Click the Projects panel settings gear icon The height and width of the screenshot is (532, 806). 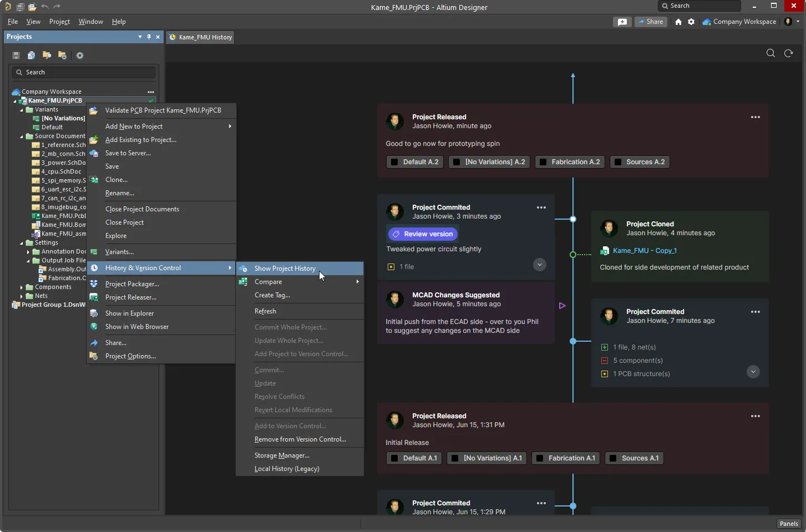coord(80,55)
